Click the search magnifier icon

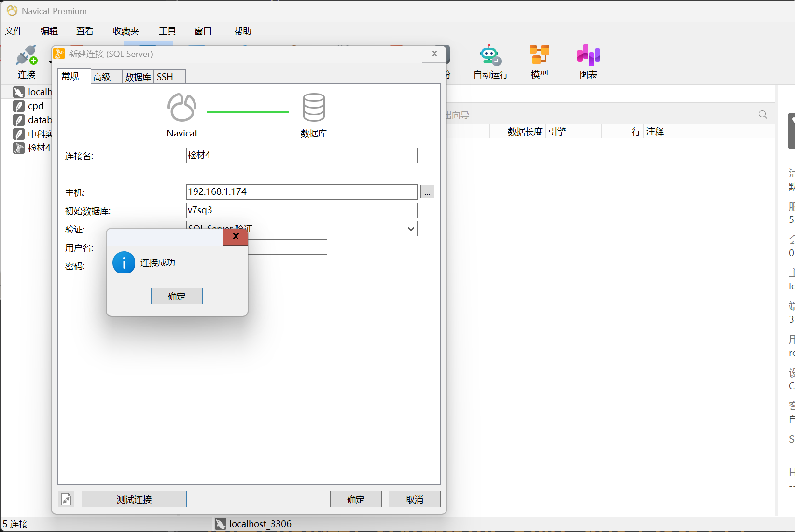coord(763,115)
